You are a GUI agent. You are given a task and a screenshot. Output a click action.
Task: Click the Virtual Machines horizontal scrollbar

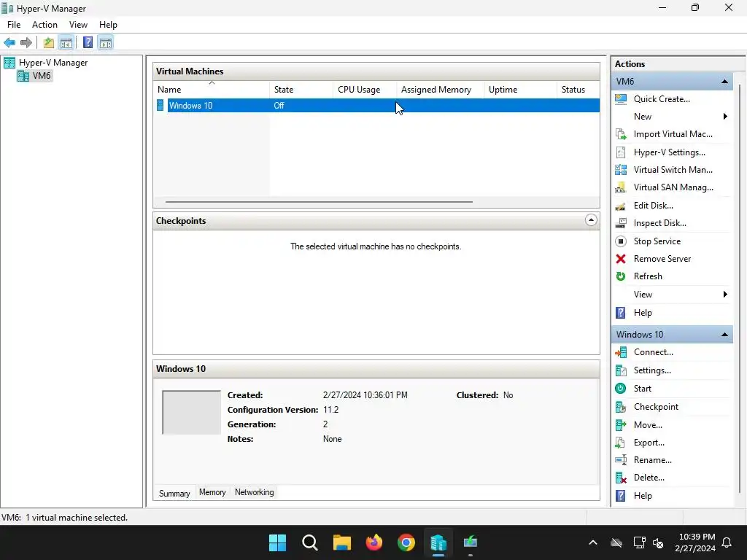point(319,202)
